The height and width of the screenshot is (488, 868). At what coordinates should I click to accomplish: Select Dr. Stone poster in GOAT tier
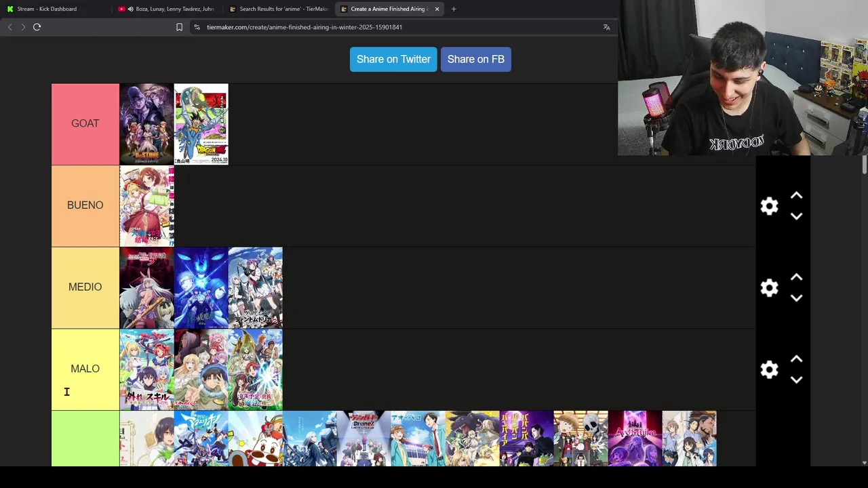tap(146, 124)
